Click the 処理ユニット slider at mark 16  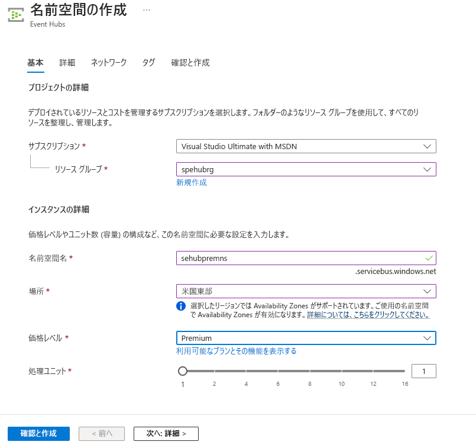pos(404,371)
